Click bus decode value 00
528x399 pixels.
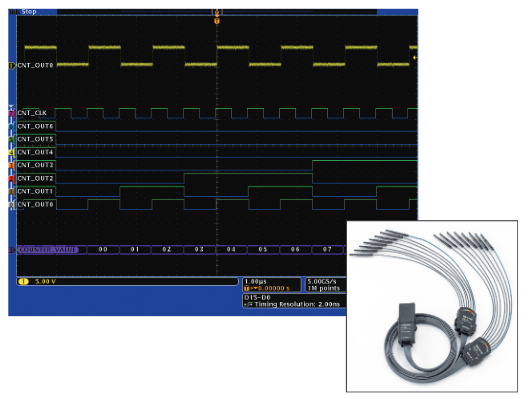[103, 250]
